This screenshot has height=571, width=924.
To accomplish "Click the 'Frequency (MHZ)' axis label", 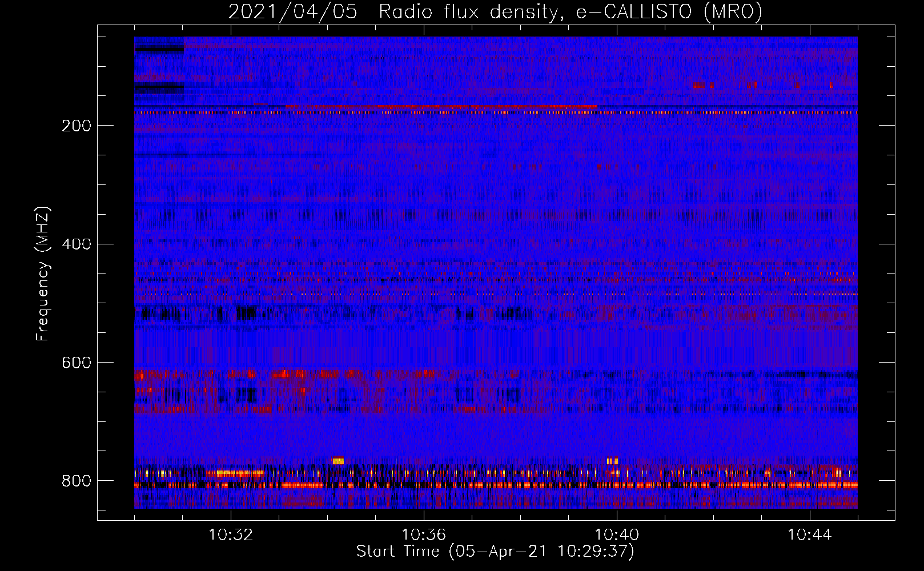I will click(x=43, y=274).
